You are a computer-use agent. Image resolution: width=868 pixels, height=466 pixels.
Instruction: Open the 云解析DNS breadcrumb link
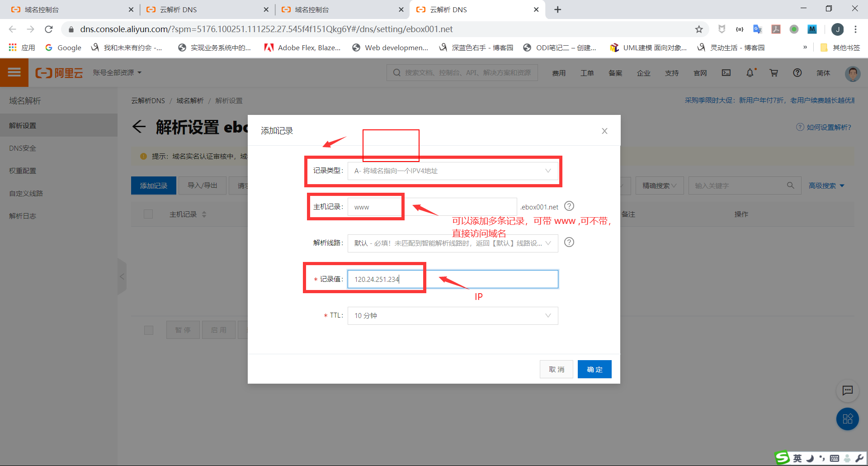coord(147,100)
